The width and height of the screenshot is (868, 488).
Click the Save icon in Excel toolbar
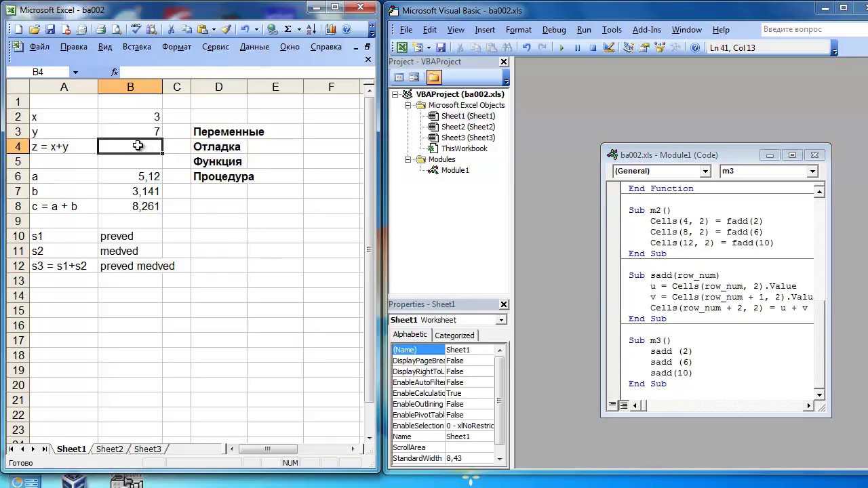[49, 29]
